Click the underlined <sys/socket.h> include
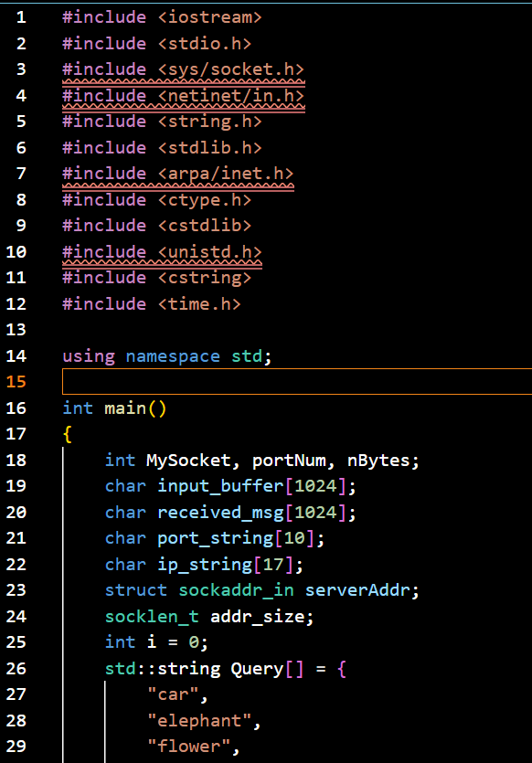Screen dimensions: 532x763 click(183, 69)
